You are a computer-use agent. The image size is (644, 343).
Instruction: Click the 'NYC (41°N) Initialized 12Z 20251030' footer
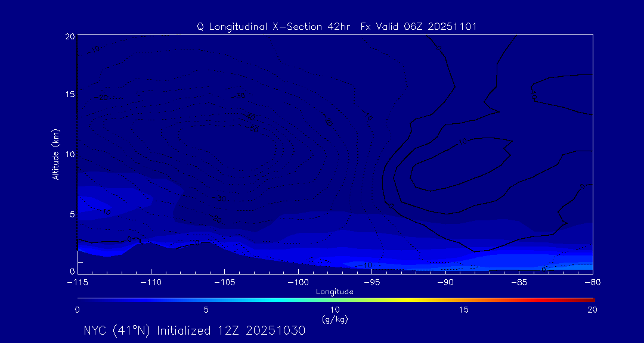194,331
